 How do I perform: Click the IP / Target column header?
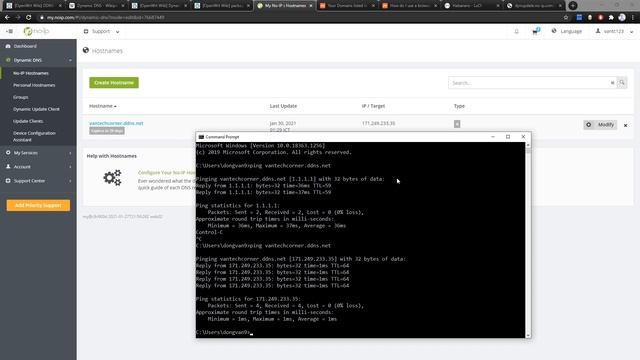(x=373, y=106)
